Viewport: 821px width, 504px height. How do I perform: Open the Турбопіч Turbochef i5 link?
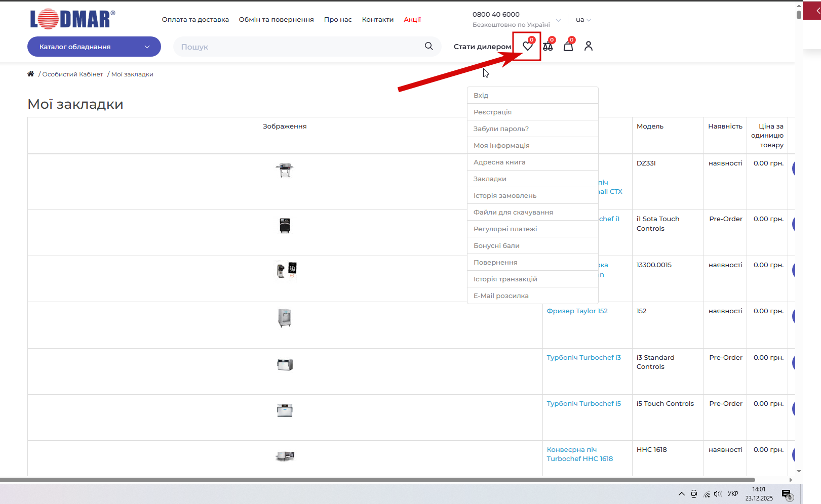[584, 404]
